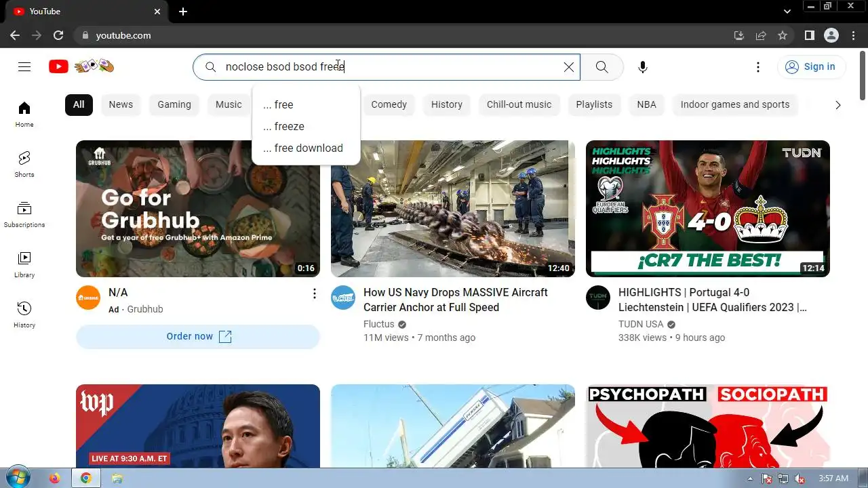Select the "... free download" suggestion
Screen dimensions: 868x488
click(306, 148)
